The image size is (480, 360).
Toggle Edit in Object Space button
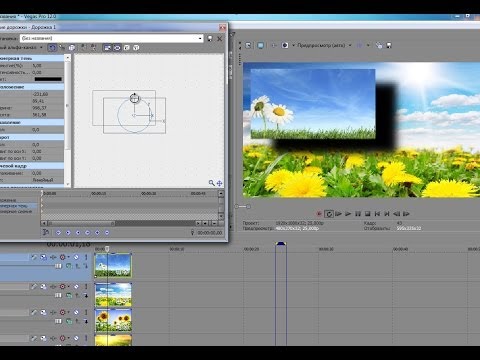71,48
